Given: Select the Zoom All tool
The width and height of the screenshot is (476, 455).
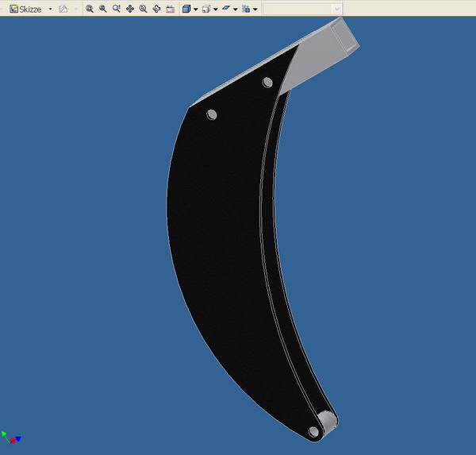Looking at the screenshot, I should [90, 9].
